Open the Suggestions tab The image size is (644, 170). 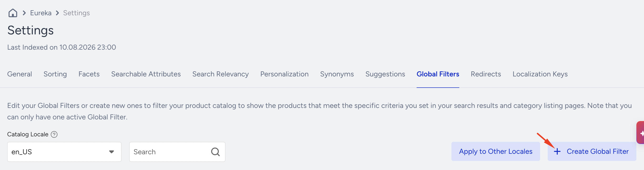point(385,74)
